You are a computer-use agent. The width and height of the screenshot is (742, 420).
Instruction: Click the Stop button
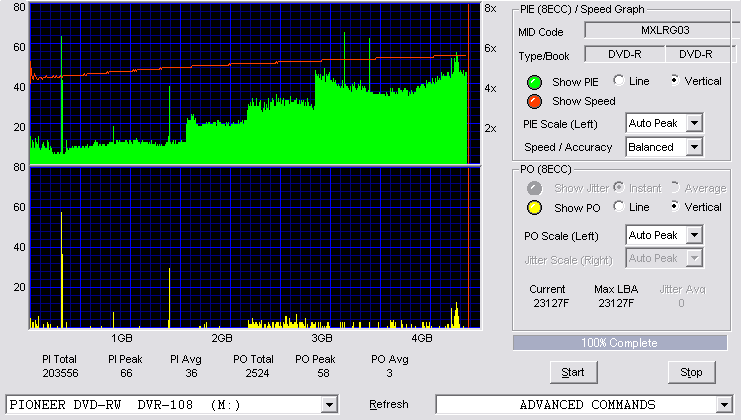[691, 372]
